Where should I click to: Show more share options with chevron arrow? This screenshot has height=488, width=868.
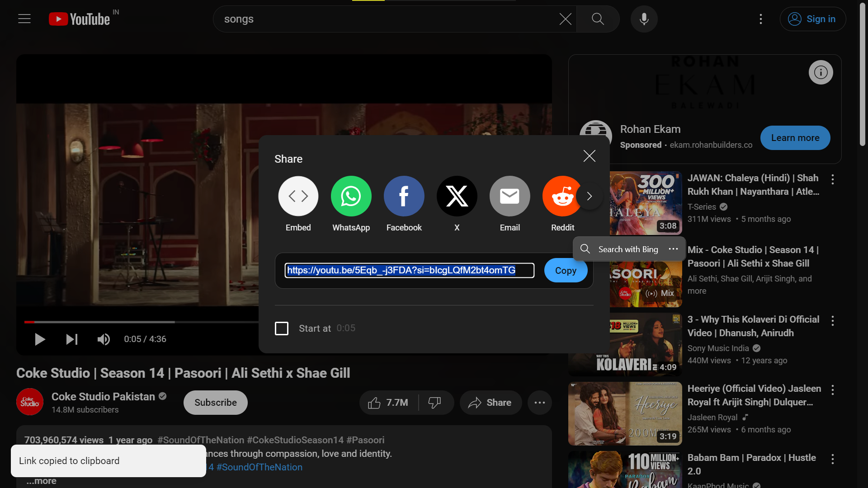pyautogui.click(x=589, y=196)
